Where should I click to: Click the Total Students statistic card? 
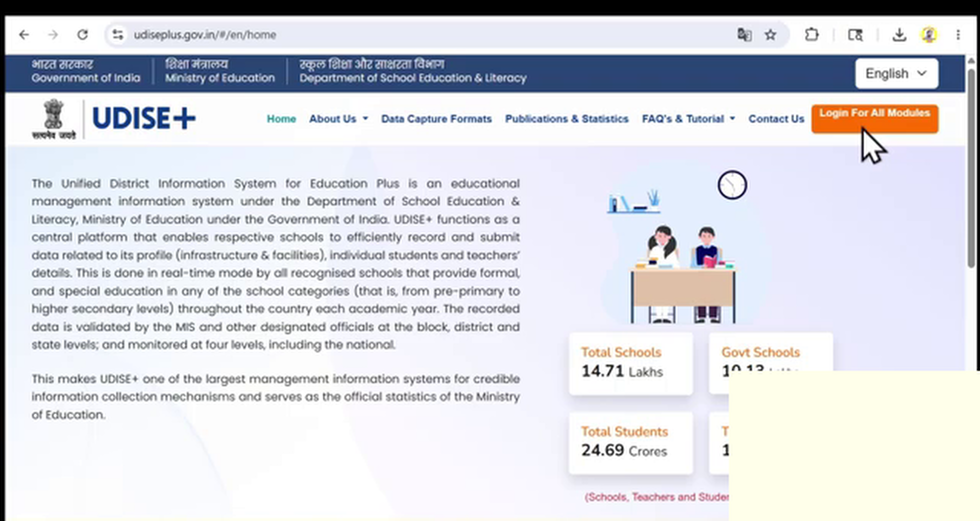(x=631, y=443)
